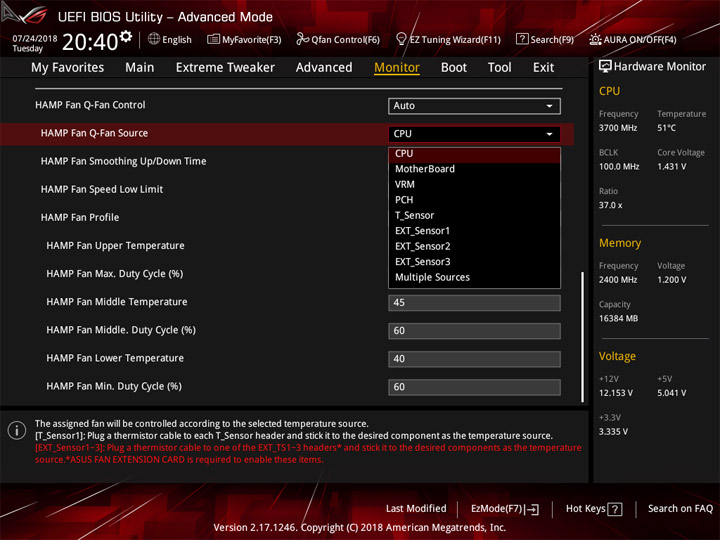The image size is (720, 540).
Task: Select HAMP Fan Q-Fan Control row label
Action: tap(90, 105)
